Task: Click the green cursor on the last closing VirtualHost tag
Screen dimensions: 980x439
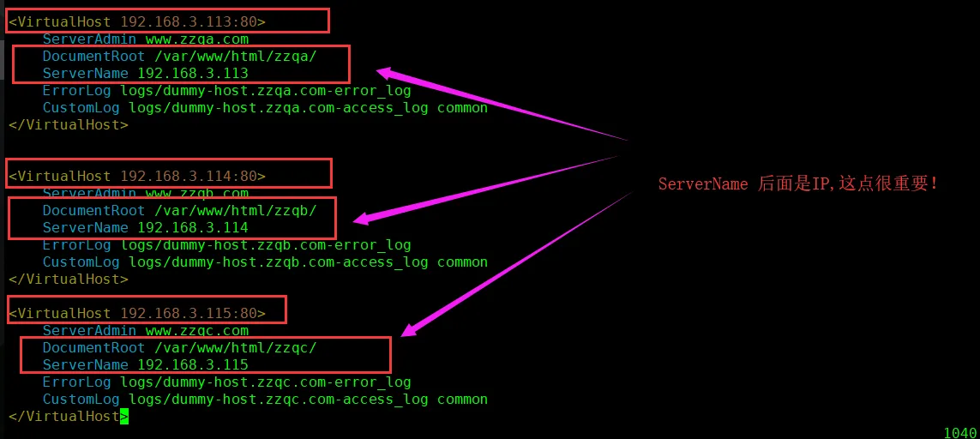Action: (x=124, y=416)
